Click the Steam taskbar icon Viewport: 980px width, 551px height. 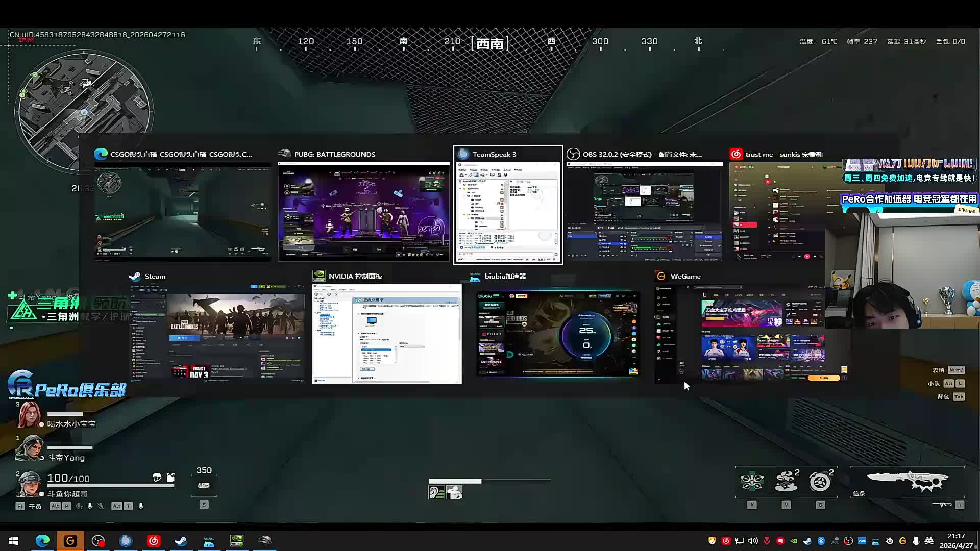pyautogui.click(x=181, y=540)
